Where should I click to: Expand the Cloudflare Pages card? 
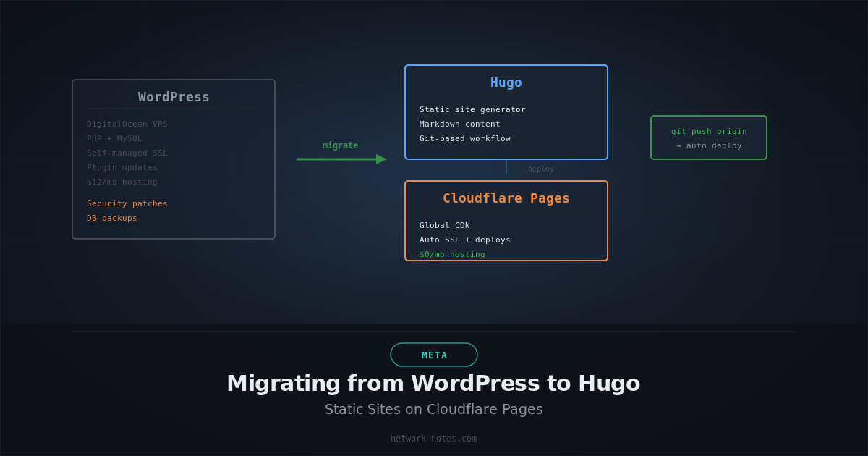tap(506, 220)
